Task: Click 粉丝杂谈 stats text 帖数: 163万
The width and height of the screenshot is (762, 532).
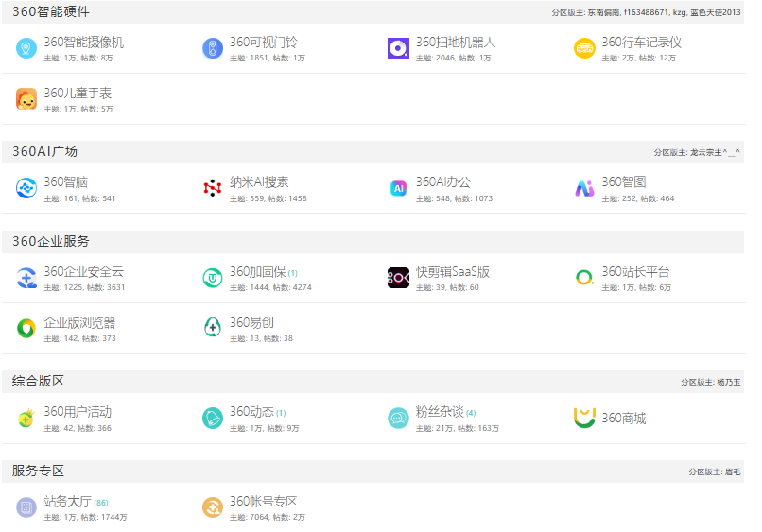Action: 478,428
